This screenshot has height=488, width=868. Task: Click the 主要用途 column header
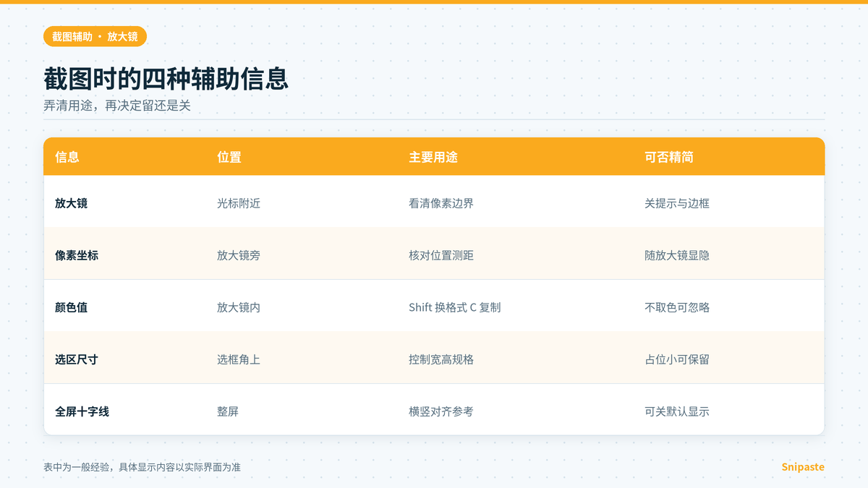coord(433,157)
